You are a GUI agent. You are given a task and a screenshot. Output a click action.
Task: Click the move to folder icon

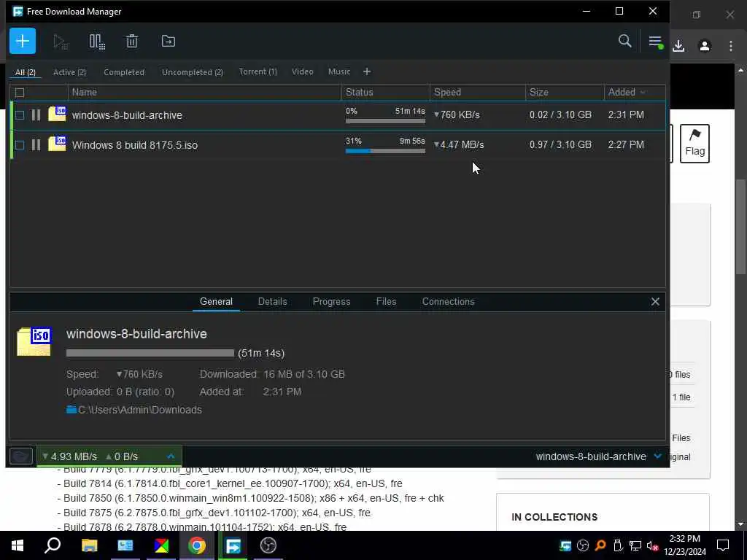pos(169,42)
